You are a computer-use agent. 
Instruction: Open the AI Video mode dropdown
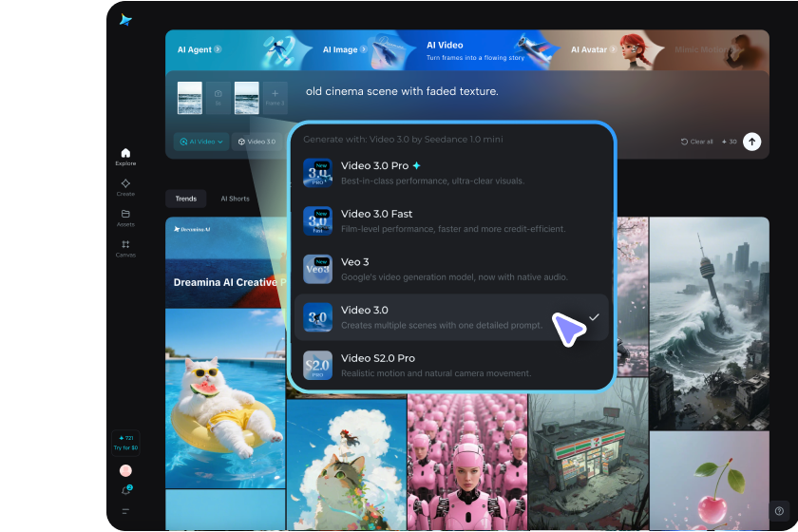(201, 142)
